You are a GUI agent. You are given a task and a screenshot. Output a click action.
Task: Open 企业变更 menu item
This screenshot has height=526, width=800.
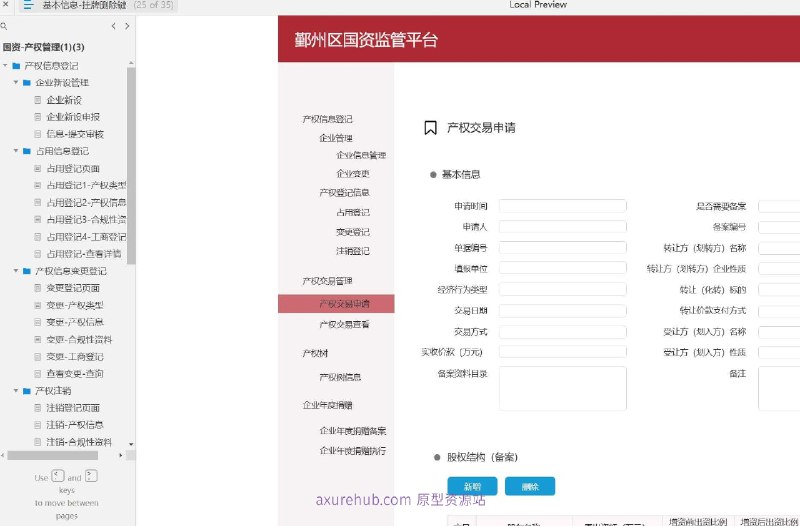click(353, 173)
